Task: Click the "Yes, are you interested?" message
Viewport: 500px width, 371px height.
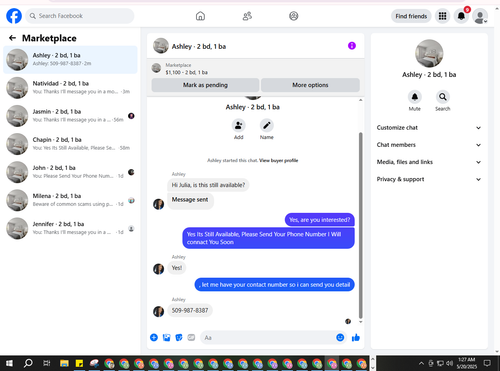Action: tap(319, 220)
